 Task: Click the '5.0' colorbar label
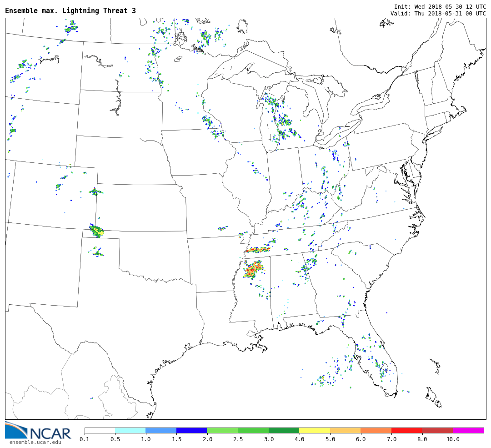330,439
